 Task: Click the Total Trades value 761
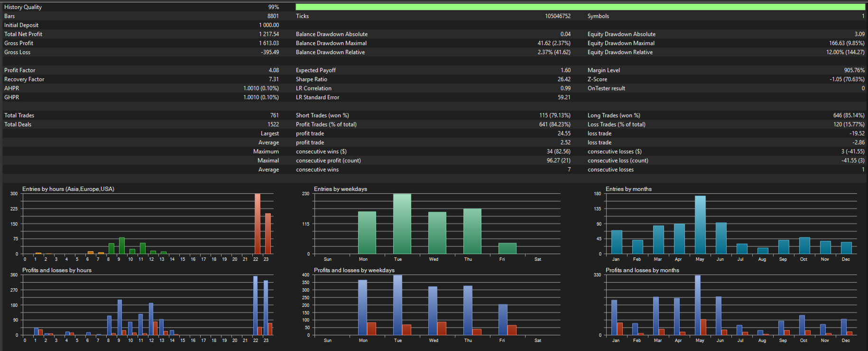tap(275, 115)
